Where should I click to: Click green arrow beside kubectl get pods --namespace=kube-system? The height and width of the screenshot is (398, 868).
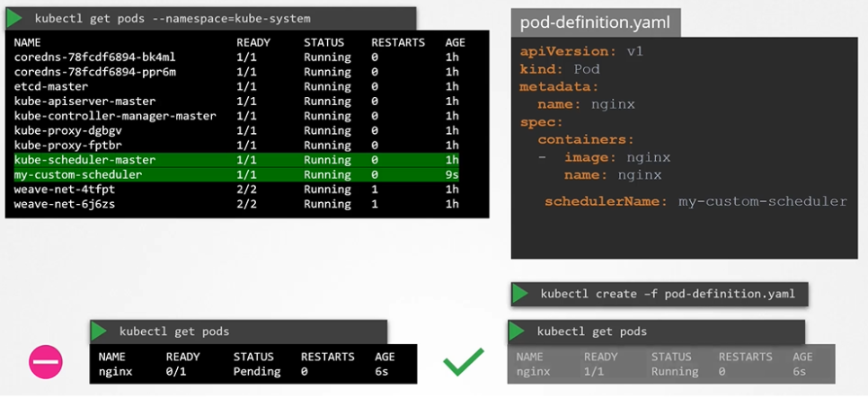pos(15,18)
